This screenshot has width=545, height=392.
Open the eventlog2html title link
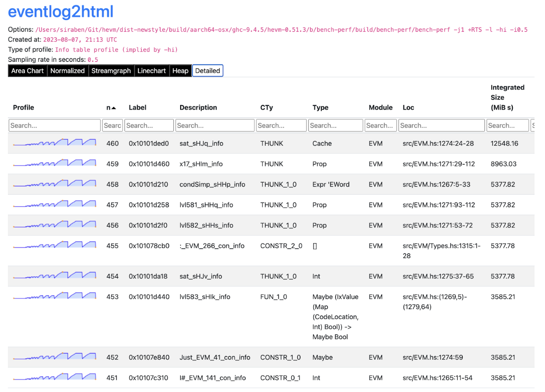[x=61, y=12]
